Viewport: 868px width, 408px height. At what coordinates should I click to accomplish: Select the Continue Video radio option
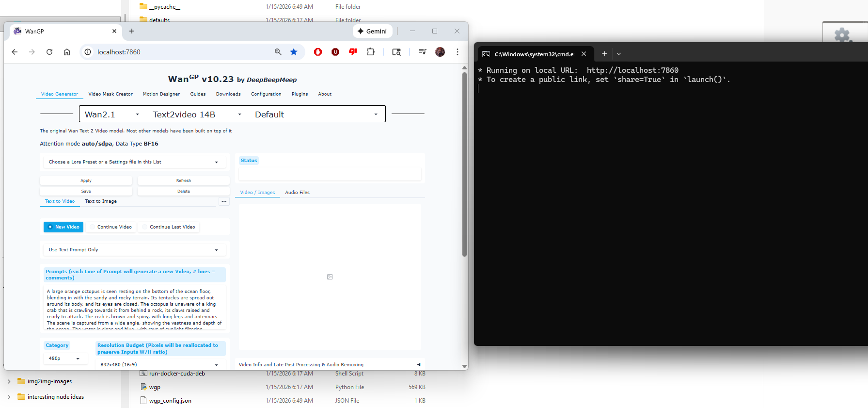pos(111,227)
